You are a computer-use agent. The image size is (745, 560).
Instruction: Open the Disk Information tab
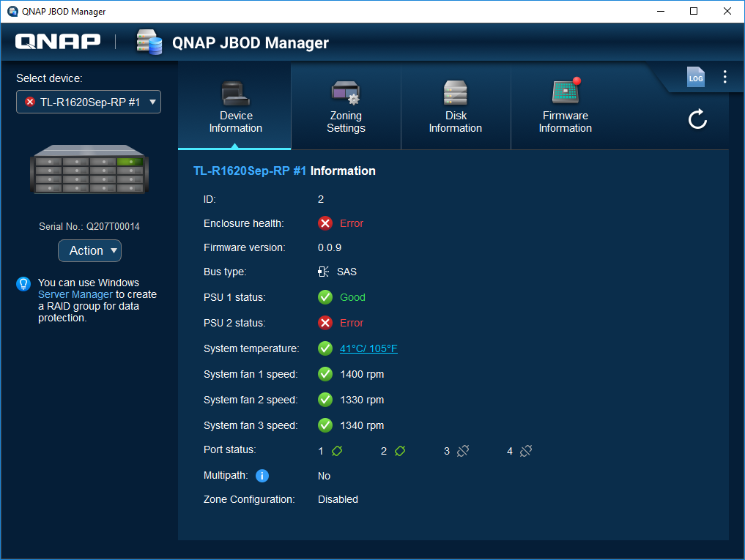coord(455,107)
